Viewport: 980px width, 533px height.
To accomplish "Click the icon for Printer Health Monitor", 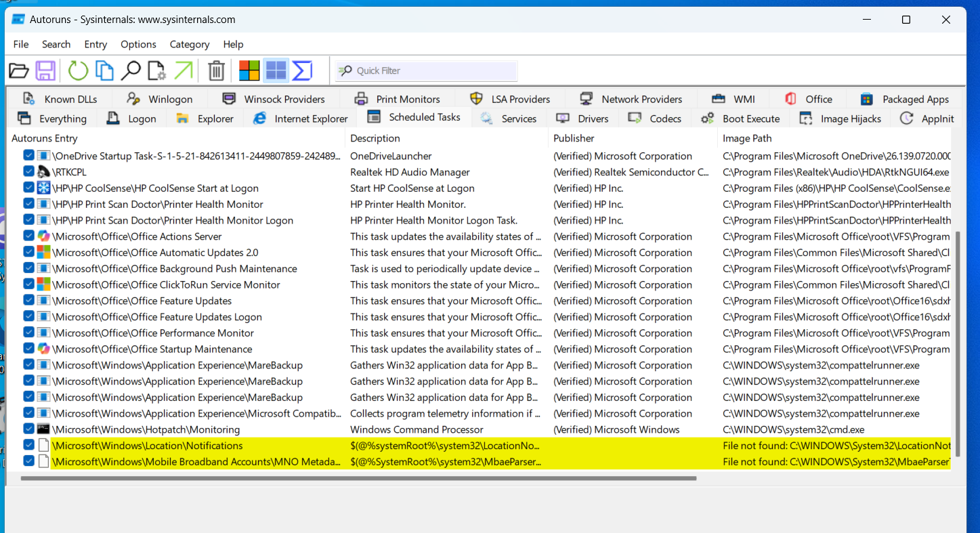I will (x=43, y=205).
